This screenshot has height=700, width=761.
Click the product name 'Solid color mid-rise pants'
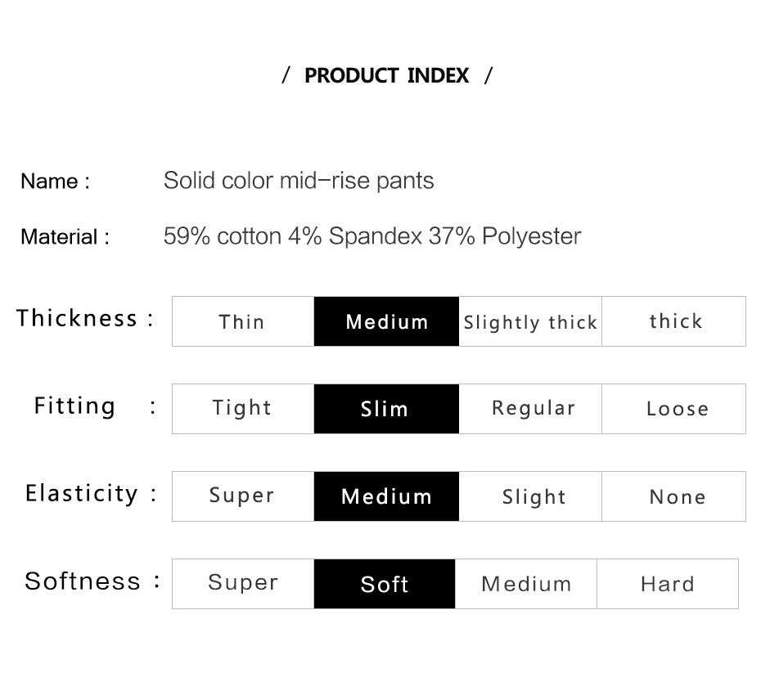pyautogui.click(x=299, y=181)
